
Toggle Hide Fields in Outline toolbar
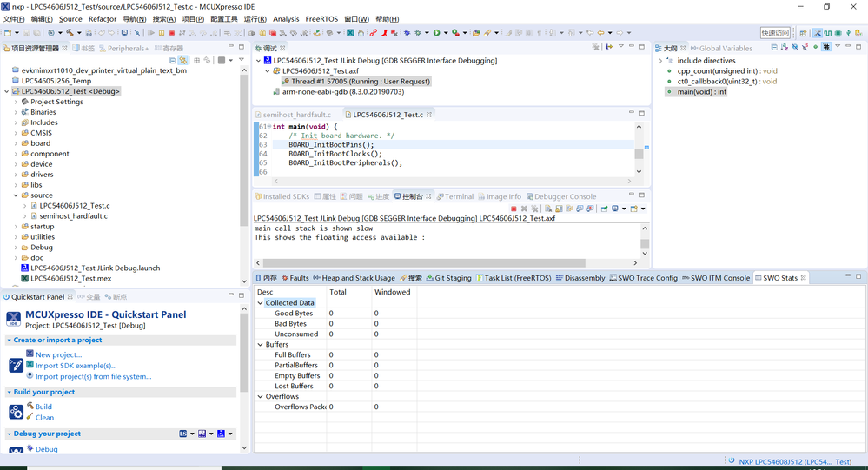pos(795,47)
